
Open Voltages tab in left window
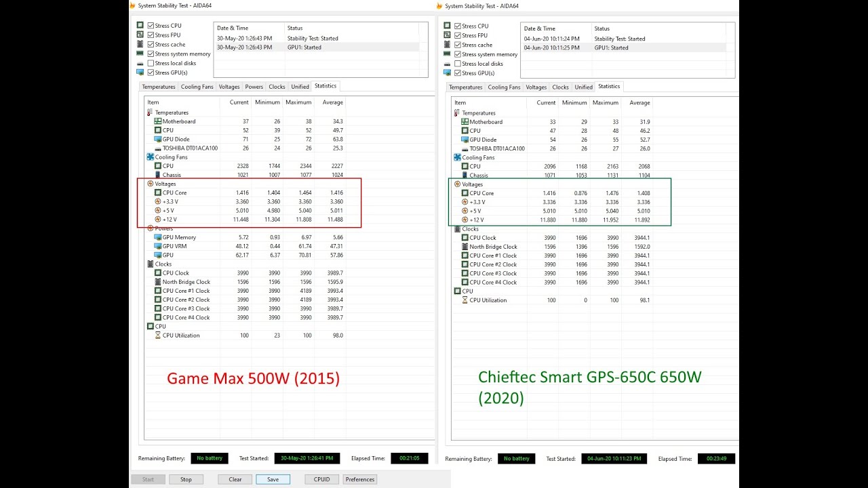pyautogui.click(x=229, y=87)
